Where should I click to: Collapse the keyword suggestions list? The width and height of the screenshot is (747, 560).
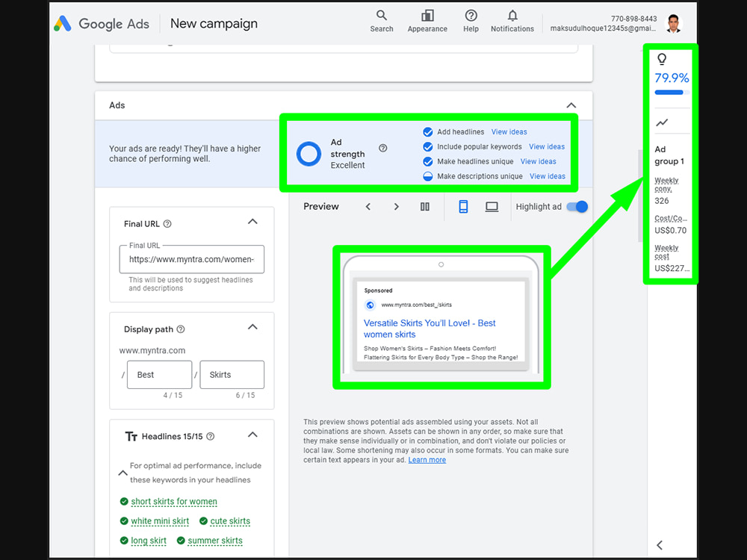(x=123, y=473)
